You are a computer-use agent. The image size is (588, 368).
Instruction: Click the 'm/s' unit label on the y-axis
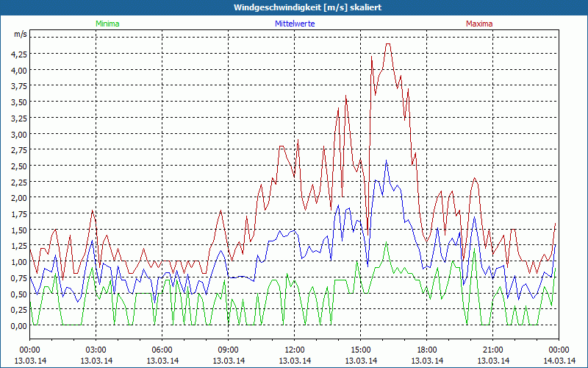(x=21, y=34)
